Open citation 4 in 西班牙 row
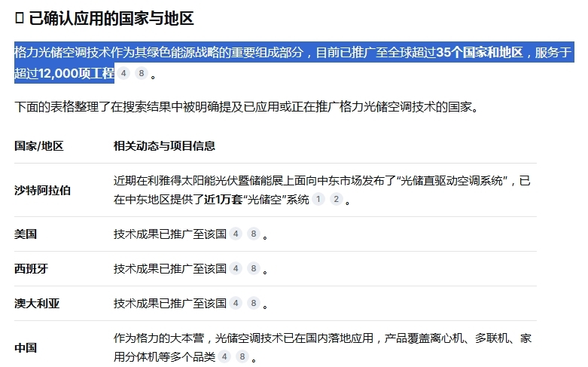588x367 pixels. coord(236,269)
